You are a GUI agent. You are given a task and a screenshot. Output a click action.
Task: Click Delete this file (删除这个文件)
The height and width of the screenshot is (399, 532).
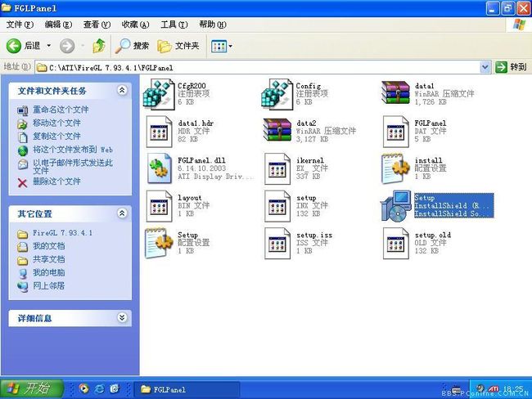[56, 182]
